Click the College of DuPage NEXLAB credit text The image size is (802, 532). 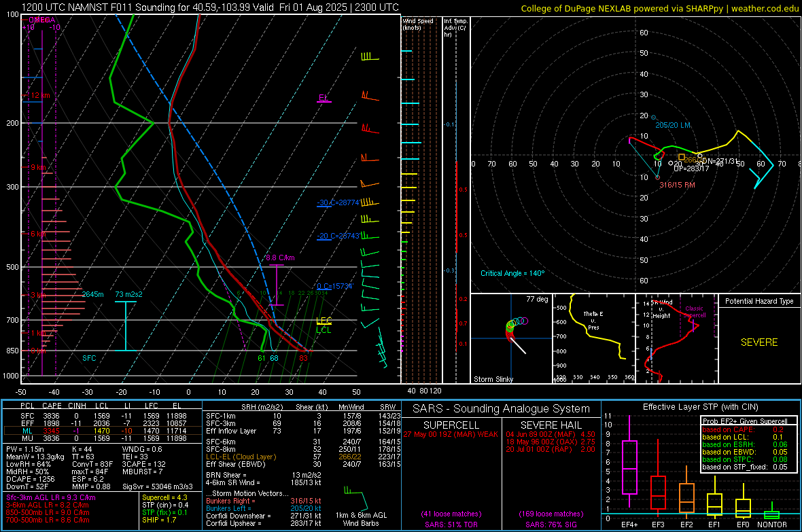pyautogui.click(x=659, y=8)
